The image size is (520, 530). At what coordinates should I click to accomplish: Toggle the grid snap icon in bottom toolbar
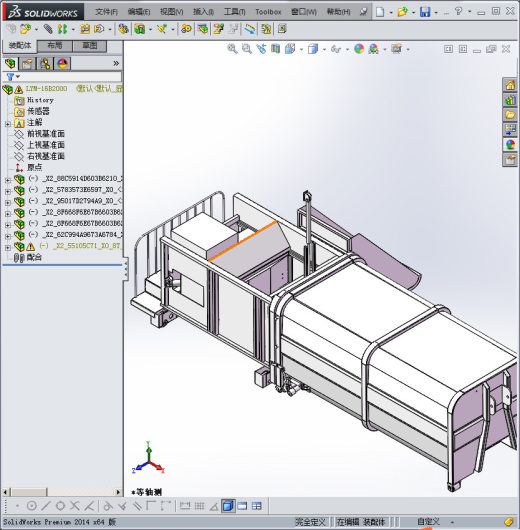[x=199, y=506]
